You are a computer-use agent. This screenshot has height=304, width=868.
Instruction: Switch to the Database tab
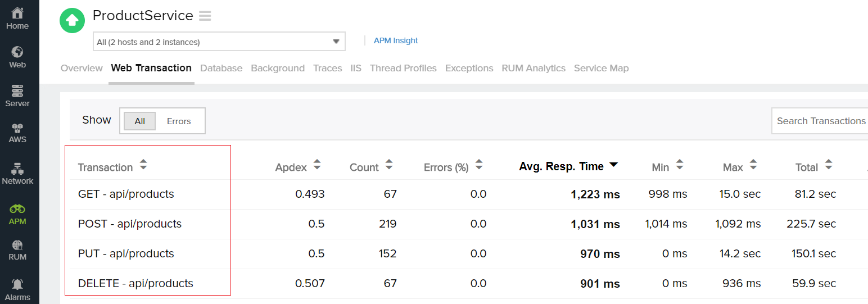(221, 68)
